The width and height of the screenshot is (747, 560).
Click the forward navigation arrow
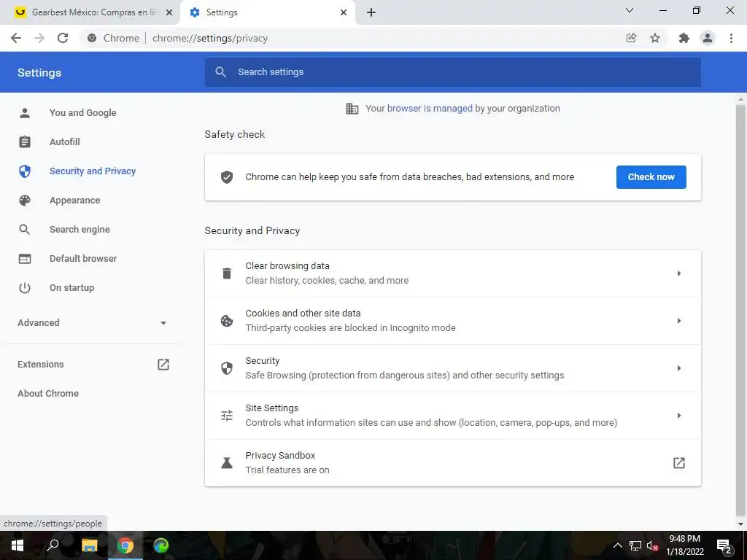[x=39, y=38]
